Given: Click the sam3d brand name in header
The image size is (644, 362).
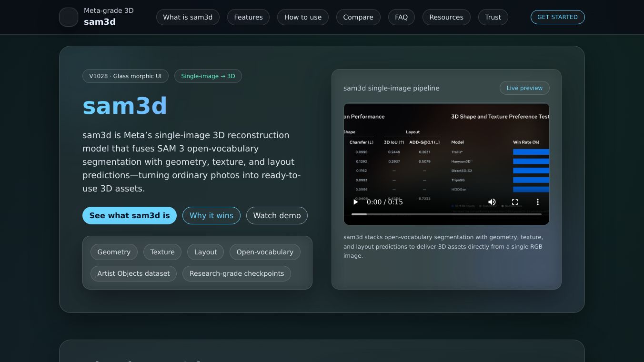Looking at the screenshot, I should coord(100,22).
